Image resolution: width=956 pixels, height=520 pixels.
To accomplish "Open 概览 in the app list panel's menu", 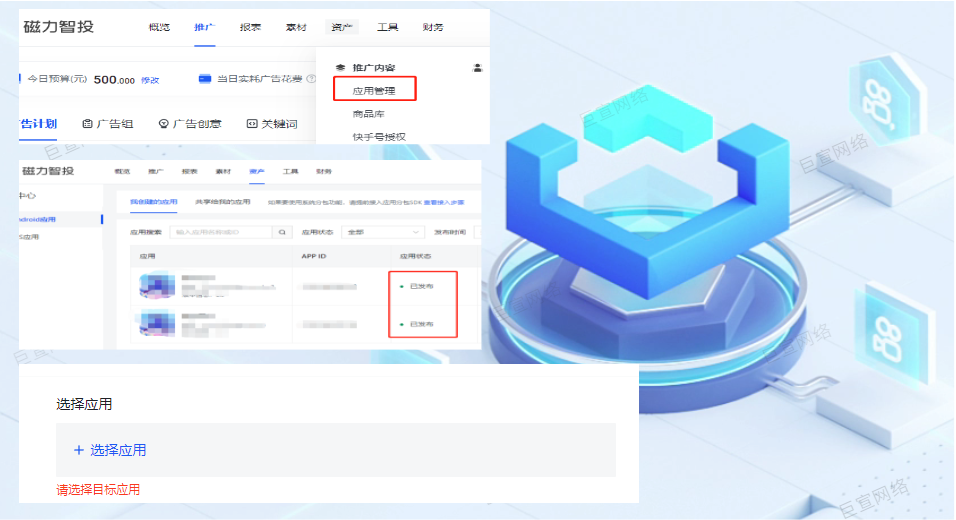I will [x=123, y=171].
